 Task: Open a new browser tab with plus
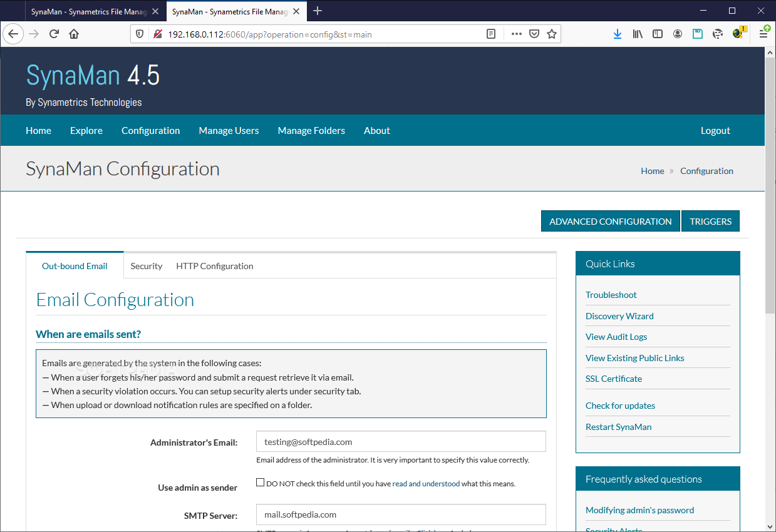tap(318, 11)
